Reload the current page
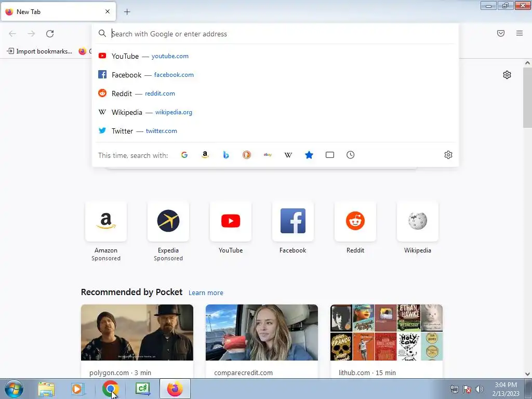The width and height of the screenshot is (532, 399). tap(50, 34)
